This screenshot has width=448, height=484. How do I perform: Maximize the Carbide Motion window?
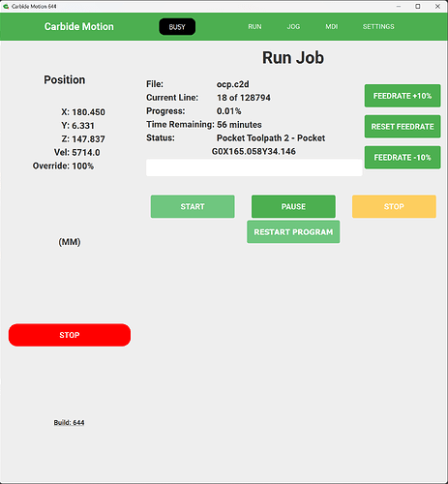(418, 7)
